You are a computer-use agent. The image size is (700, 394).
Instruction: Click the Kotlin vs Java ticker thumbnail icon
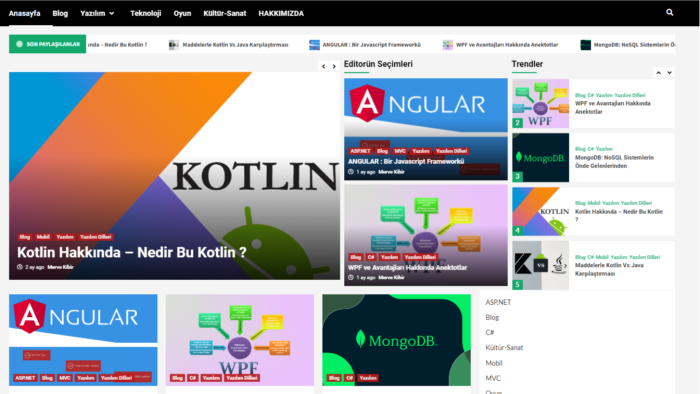point(174,45)
